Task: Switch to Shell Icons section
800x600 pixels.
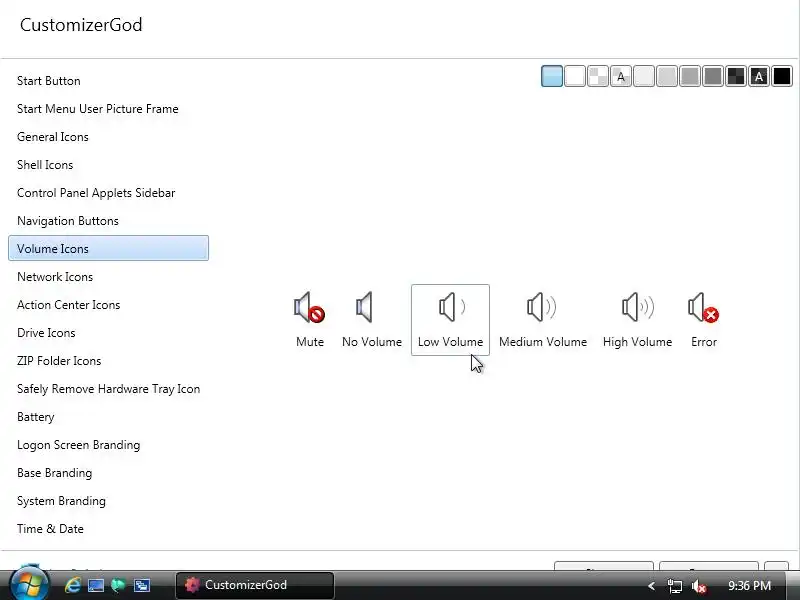Action: 45,165
